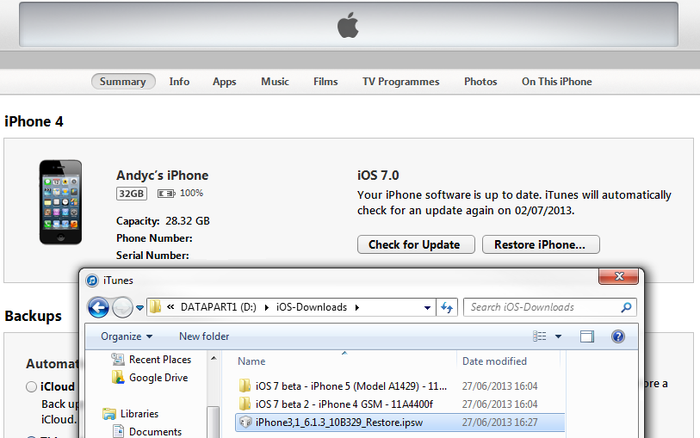The width and height of the screenshot is (700, 438).
Task: Expand the double chevron before DATAPART1
Action: [x=171, y=307]
